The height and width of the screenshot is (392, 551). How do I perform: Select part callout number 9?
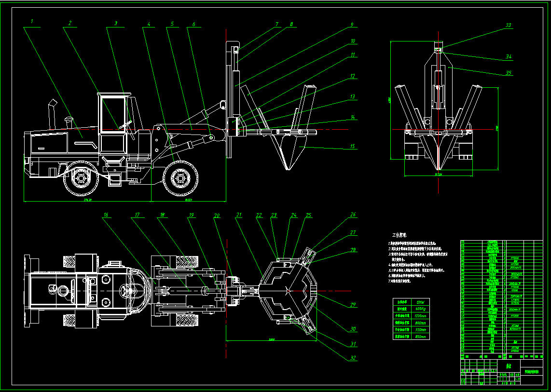[x=352, y=24]
